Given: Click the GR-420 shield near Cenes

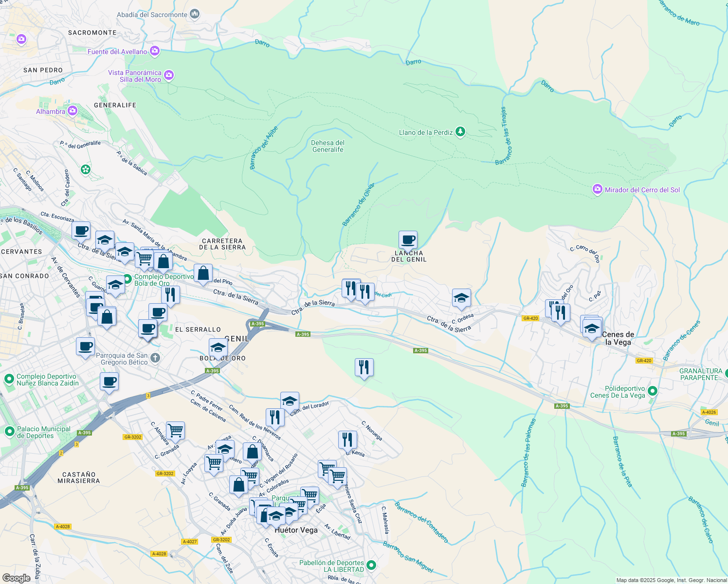Looking at the screenshot, I should pyautogui.click(x=530, y=318).
